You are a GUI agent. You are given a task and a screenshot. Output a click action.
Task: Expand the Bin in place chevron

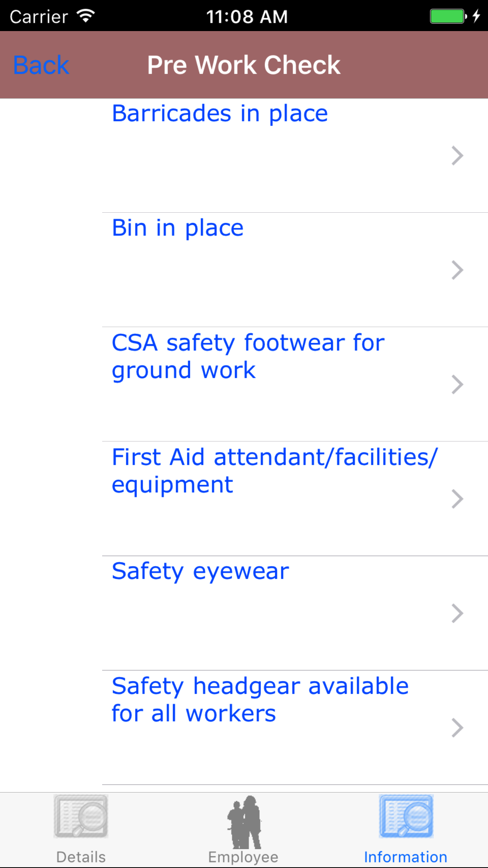[x=457, y=270]
